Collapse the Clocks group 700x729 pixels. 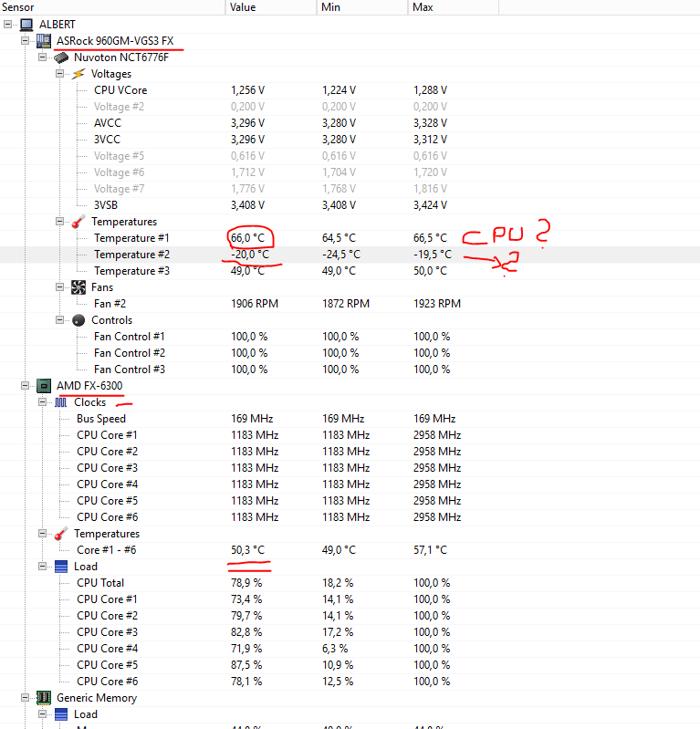click(42, 401)
